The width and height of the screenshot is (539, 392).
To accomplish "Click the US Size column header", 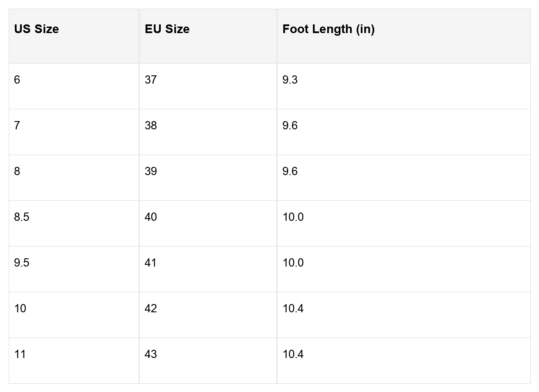I will coord(37,29).
